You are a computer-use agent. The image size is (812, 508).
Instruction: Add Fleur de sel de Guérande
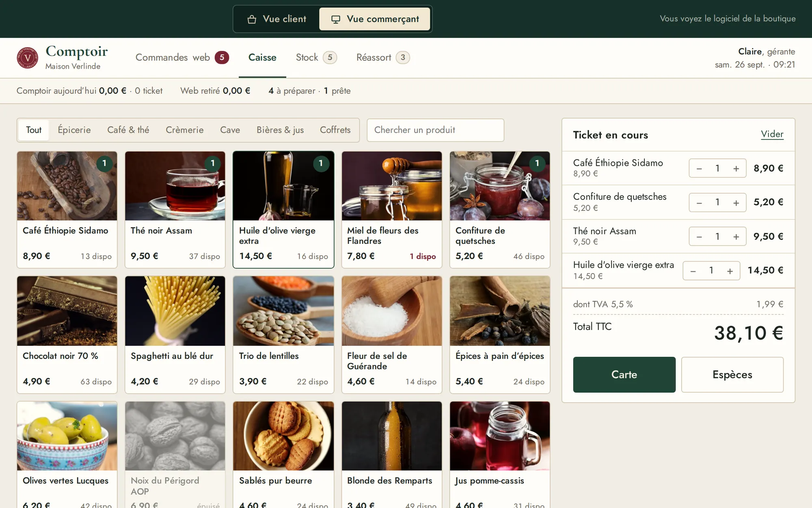pyautogui.click(x=392, y=335)
